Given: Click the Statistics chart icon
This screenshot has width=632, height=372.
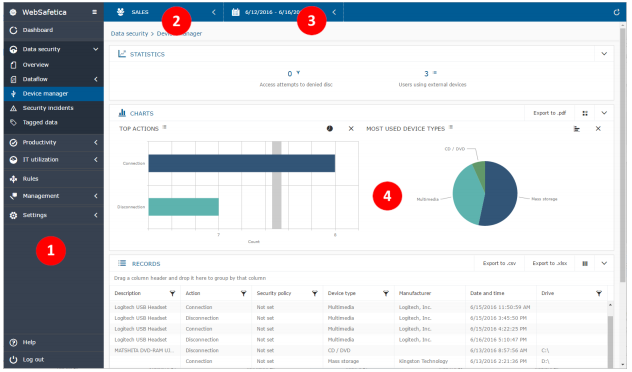Looking at the screenshot, I should [x=122, y=54].
